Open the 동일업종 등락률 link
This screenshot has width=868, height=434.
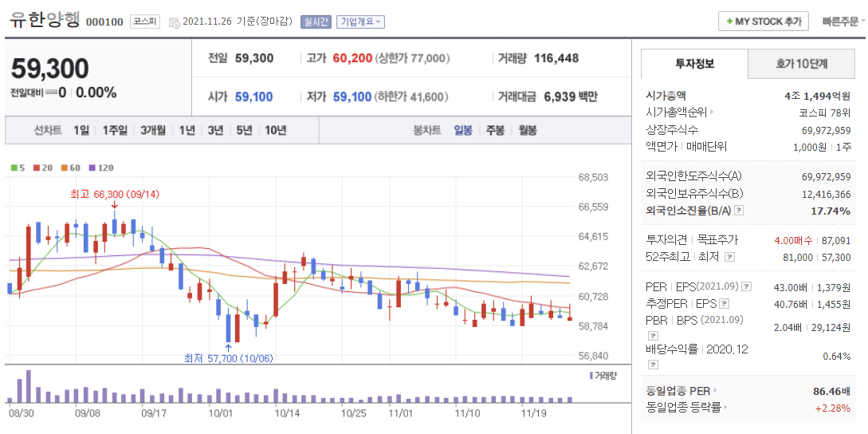pyautogui.click(x=684, y=408)
